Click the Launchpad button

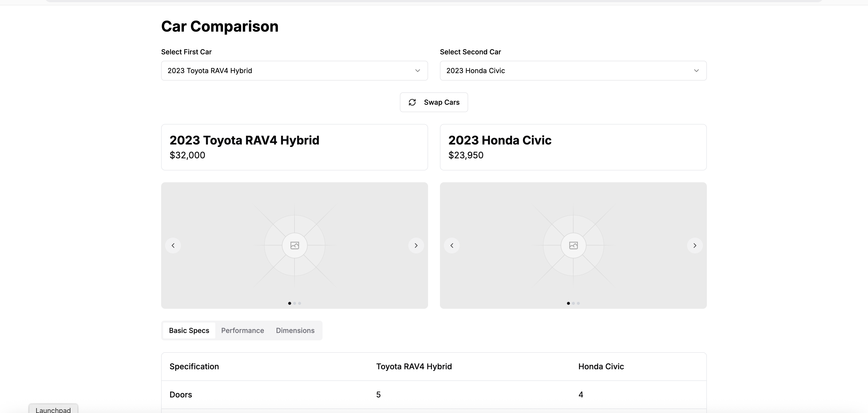(53, 410)
